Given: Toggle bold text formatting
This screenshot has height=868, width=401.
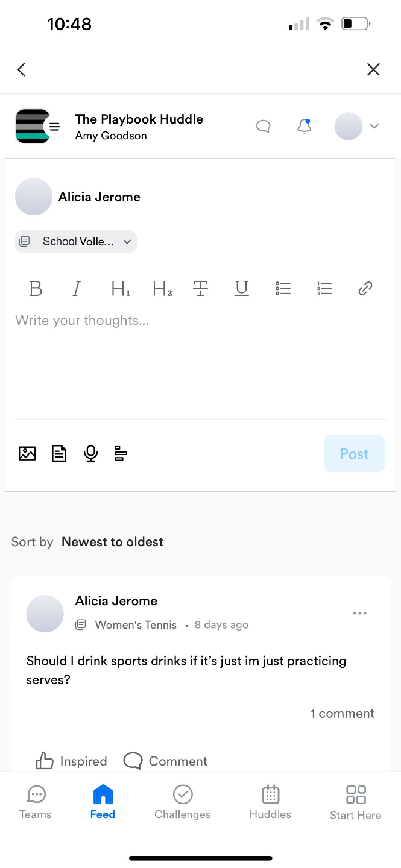Looking at the screenshot, I should tap(36, 289).
